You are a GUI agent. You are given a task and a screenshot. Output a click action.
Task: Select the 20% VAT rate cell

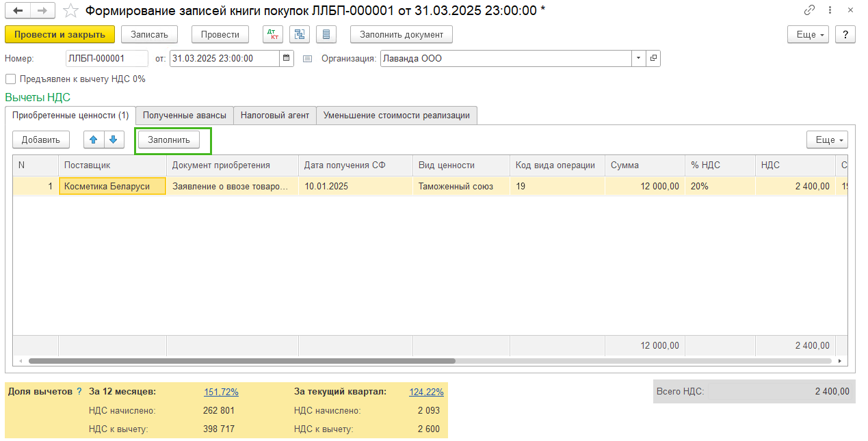(720, 186)
